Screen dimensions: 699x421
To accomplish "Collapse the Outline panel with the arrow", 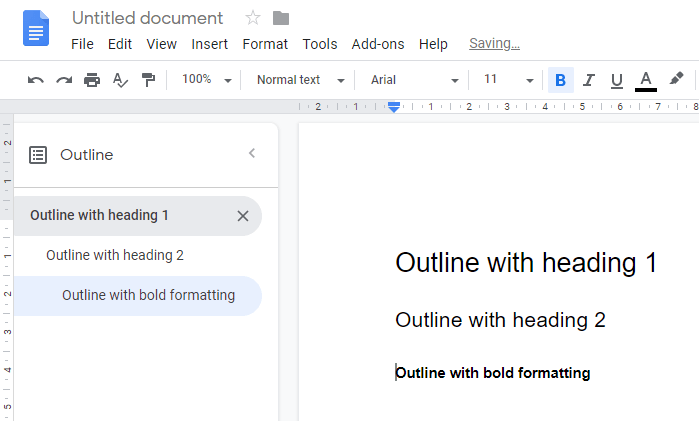I will click(252, 153).
